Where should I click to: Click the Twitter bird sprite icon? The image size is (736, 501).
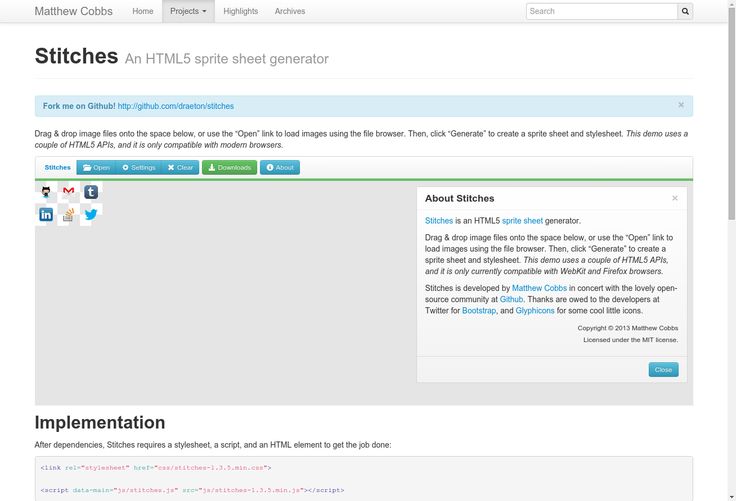point(91,215)
